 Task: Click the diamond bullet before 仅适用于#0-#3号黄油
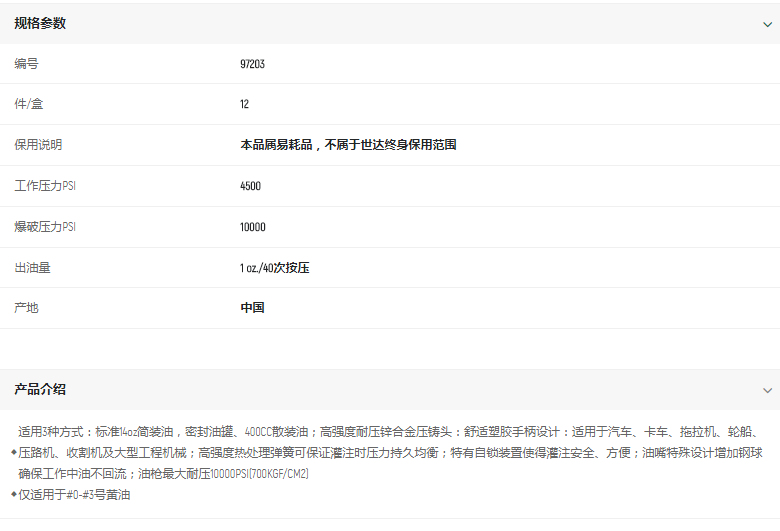[x=14, y=494]
